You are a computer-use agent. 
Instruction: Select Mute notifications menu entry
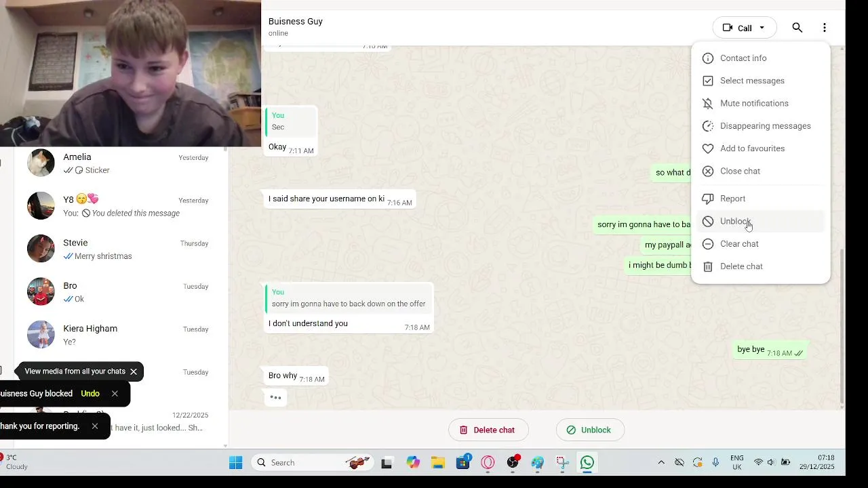click(x=761, y=103)
